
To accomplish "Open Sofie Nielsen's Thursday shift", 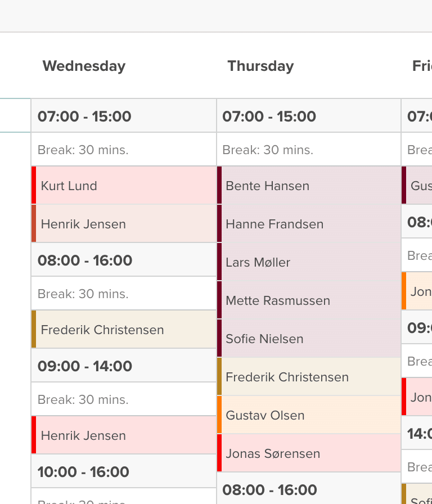I will (x=264, y=339).
